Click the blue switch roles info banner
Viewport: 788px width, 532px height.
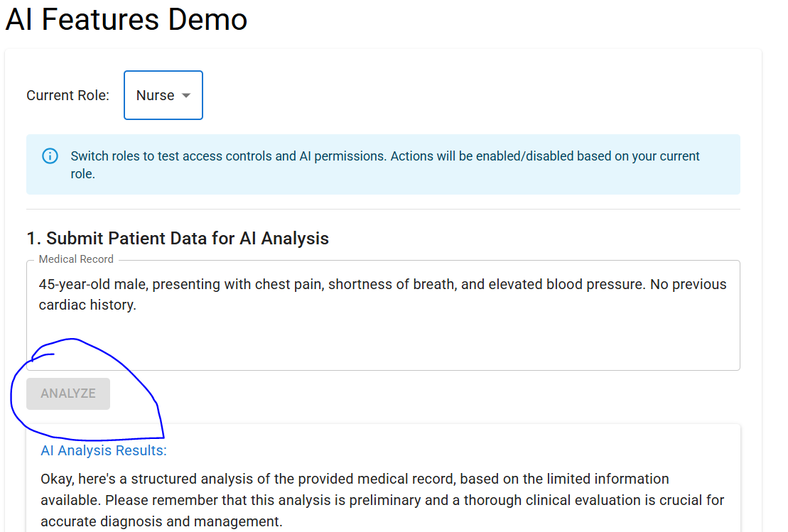383,164
